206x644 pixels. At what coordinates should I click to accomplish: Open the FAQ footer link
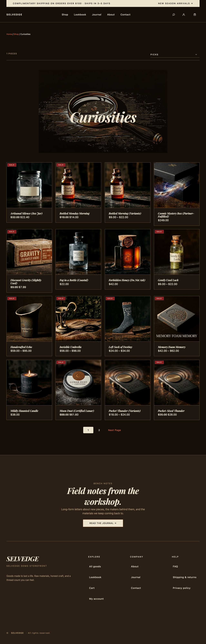(175, 566)
